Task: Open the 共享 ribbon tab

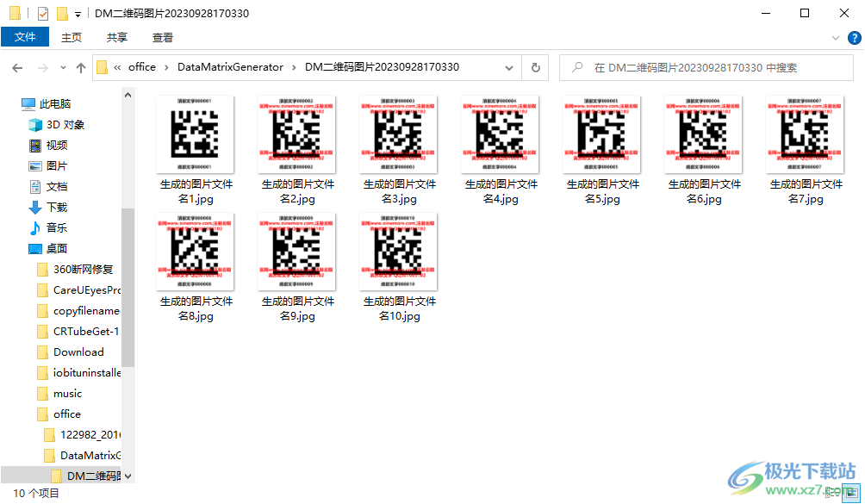Action: pyautogui.click(x=117, y=37)
